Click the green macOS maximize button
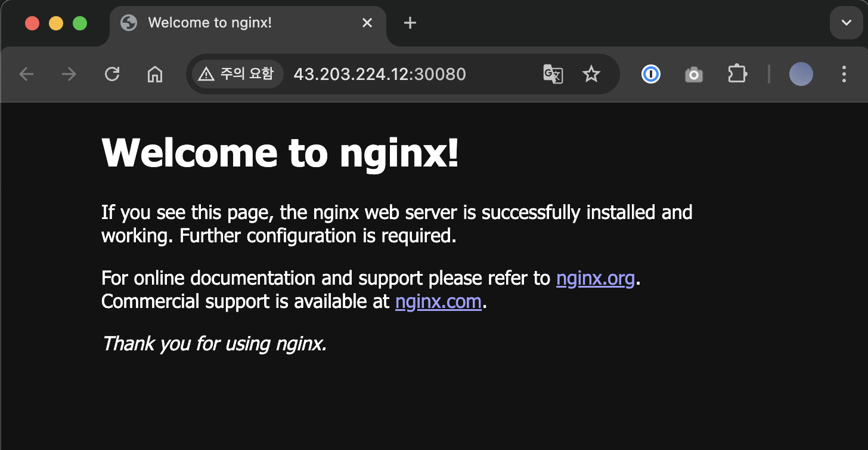This screenshot has width=868, height=450. click(x=80, y=23)
